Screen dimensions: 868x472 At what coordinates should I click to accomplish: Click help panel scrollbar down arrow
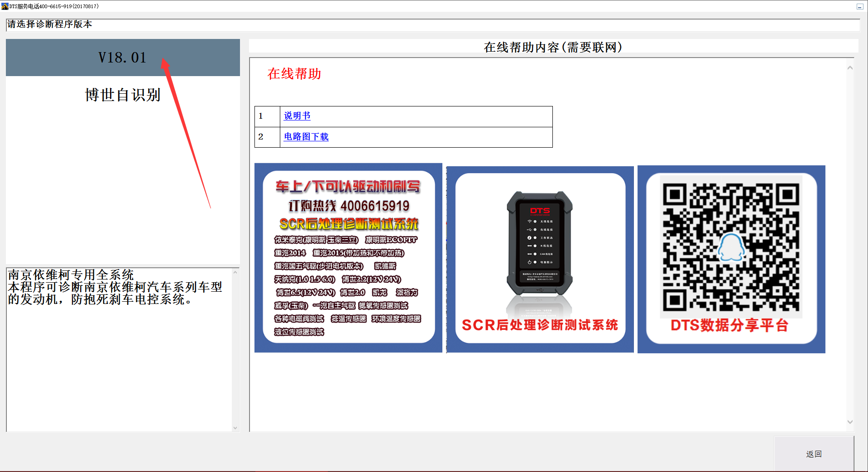coord(850,422)
